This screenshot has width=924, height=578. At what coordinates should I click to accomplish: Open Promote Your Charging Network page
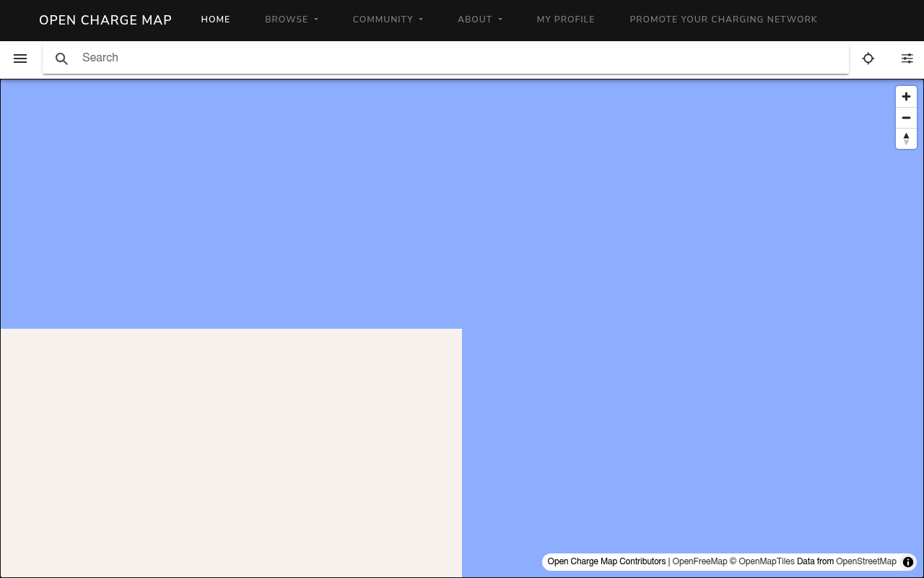(x=723, y=20)
